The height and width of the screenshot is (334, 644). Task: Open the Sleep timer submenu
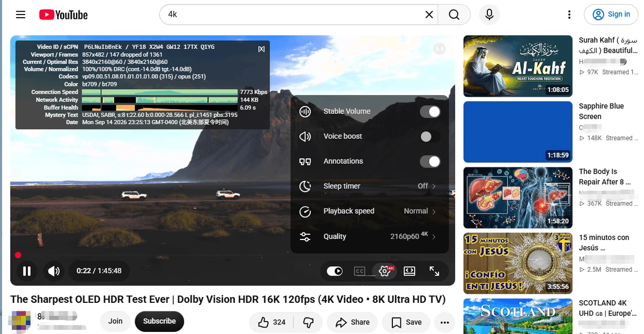370,186
